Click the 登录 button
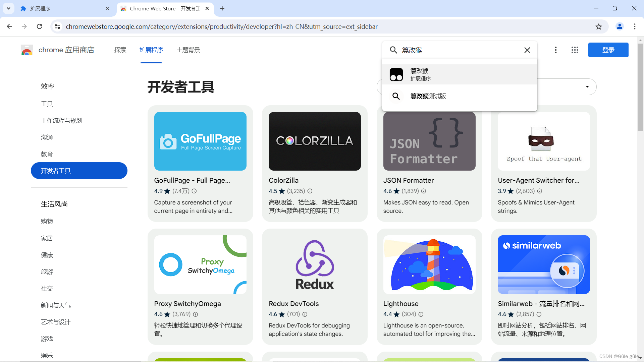Screen dimensions: 644x362 (608, 50)
